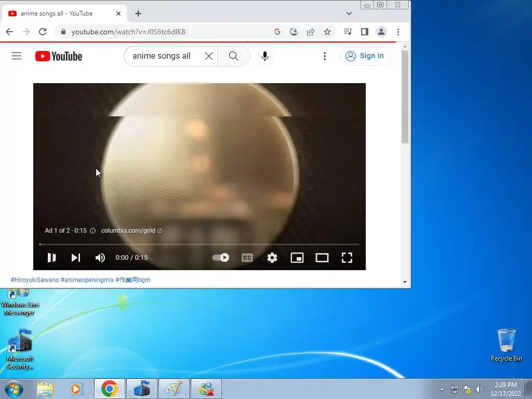Open the tab search chevron
Screen dimensions: 532x399
[349, 14]
